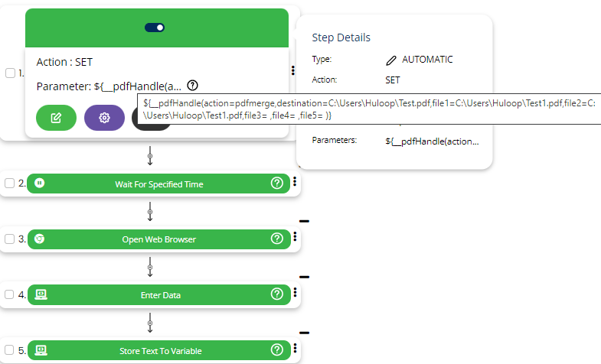601x364 pixels.
Task: Open the purple gear settings for step 1
Action: tap(104, 118)
